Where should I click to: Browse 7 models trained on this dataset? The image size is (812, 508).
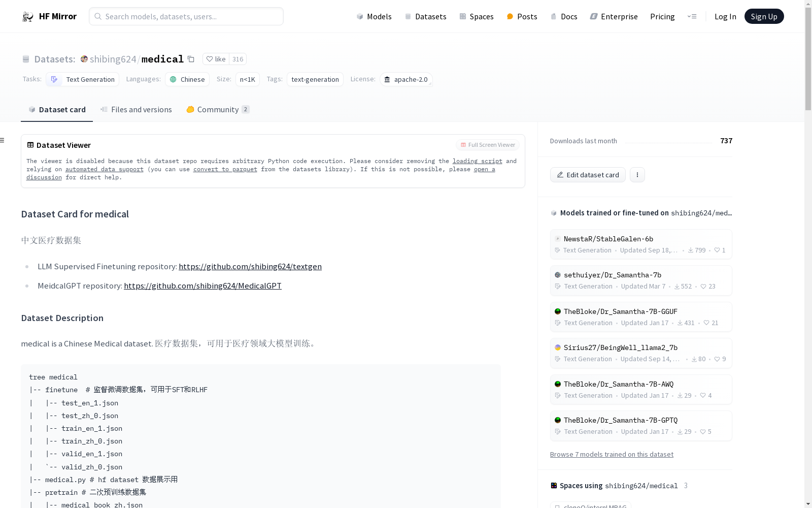pyautogui.click(x=612, y=454)
